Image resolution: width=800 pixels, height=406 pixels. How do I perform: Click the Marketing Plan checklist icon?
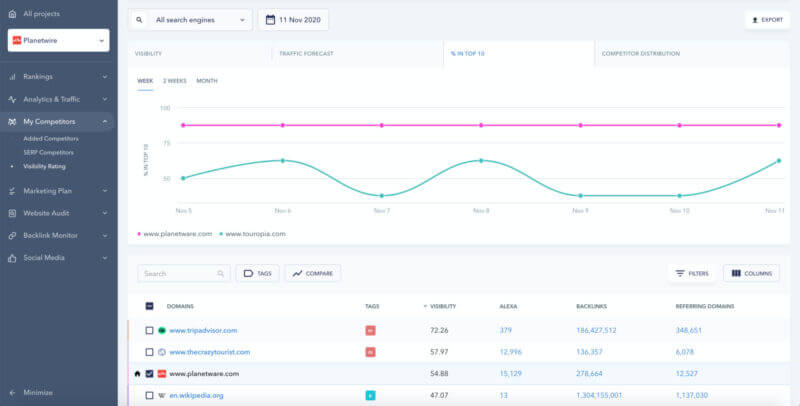click(12, 191)
